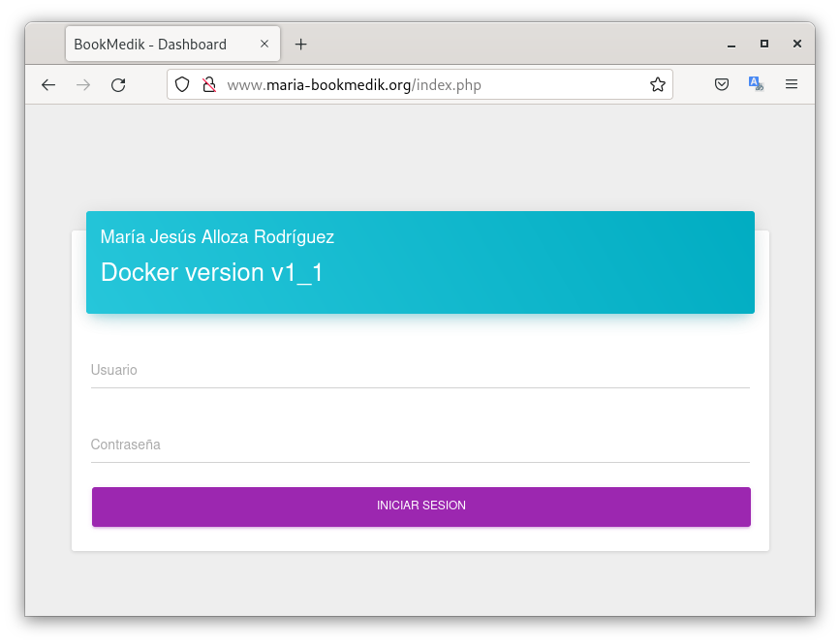This screenshot has height=644, width=840.
Task: Select the BookMedik - Dashboard tab
Action: (155, 45)
